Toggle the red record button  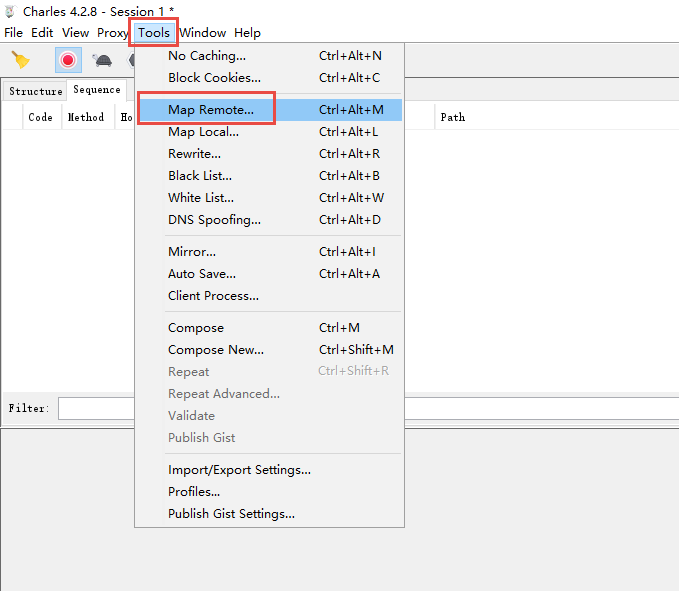[x=68, y=60]
